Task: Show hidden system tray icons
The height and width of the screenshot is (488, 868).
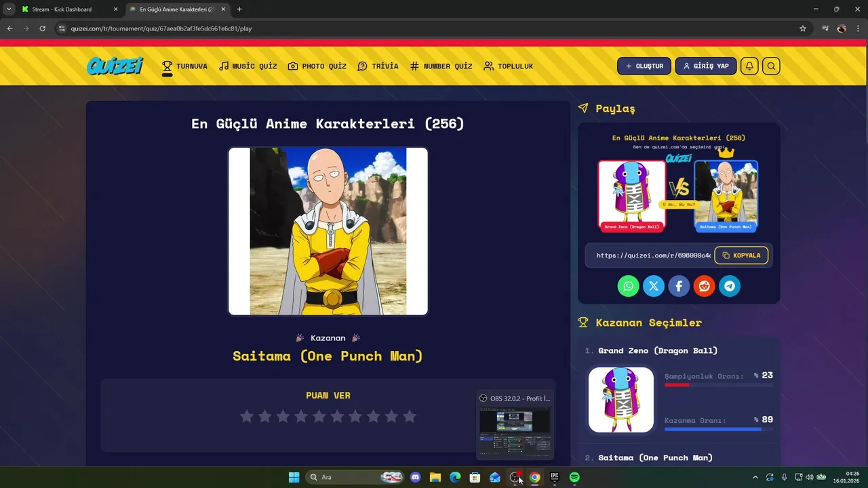Action: pyautogui.click(x=755, y=477)
